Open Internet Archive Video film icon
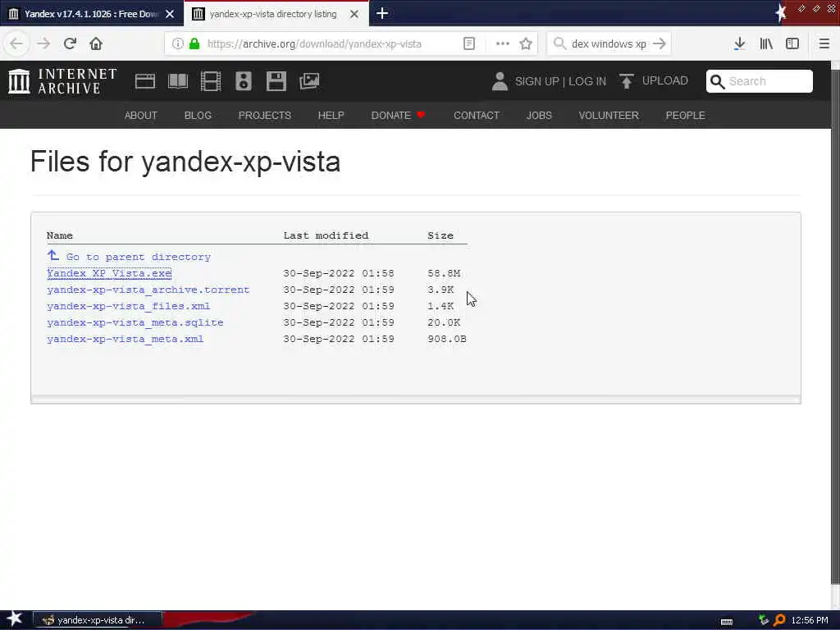840x630 pixels. click(211, 81)
